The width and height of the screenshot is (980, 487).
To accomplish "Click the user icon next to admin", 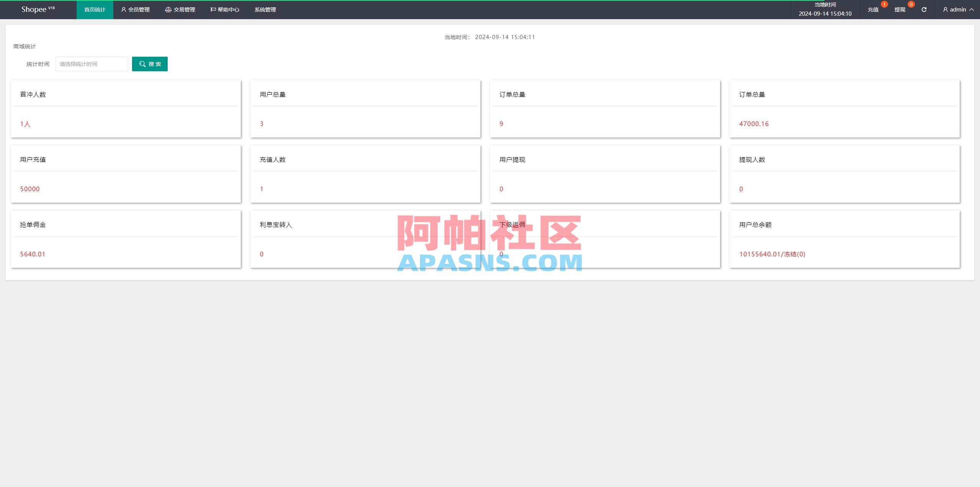I will pos(945,10).
